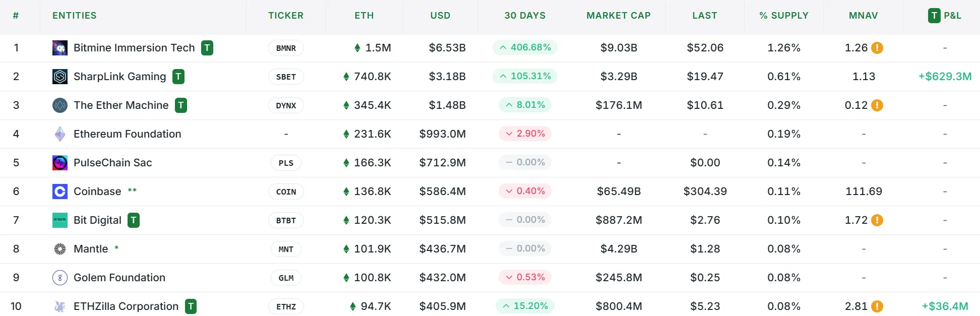The height and width of the screenshot is (316, 980).
Task: Click the PulseChain Sac logo icon
Action: click(x=60, y=163)
